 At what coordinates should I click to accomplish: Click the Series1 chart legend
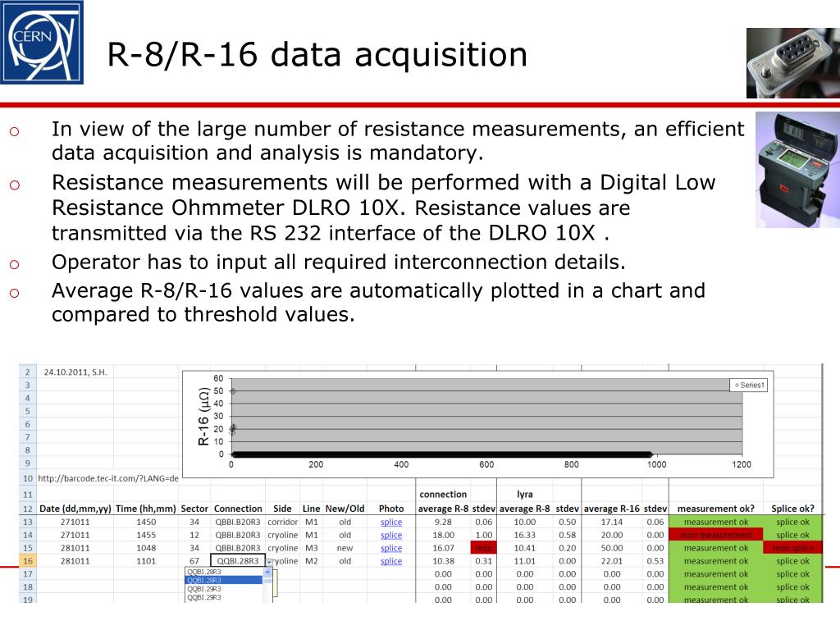[x=748, y=386]
